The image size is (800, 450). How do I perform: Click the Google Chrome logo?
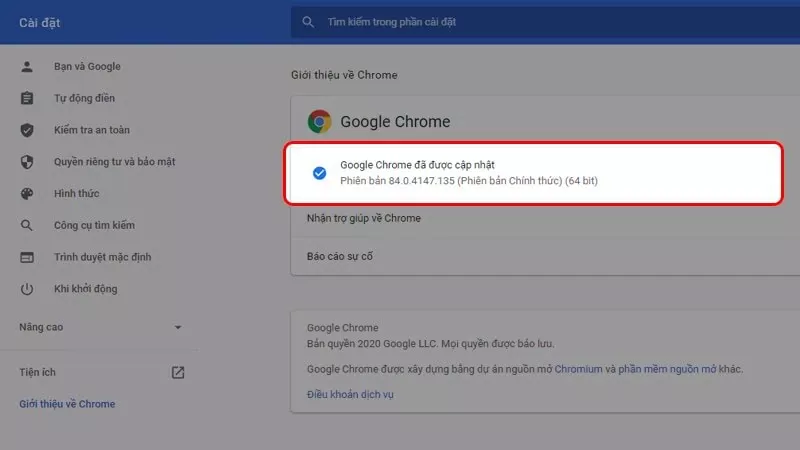[x=319, y=121]
